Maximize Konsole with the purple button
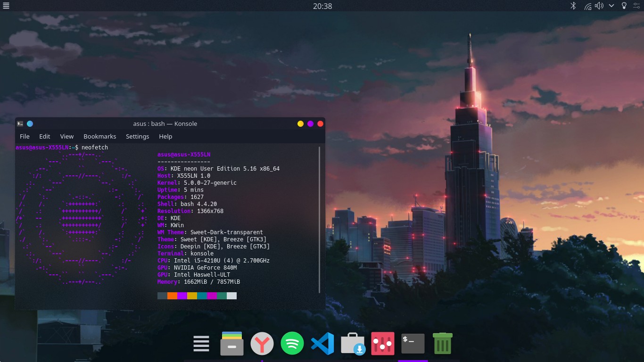Screen dimensions: 644x362 pyautogui.click(x=310, y=123)
